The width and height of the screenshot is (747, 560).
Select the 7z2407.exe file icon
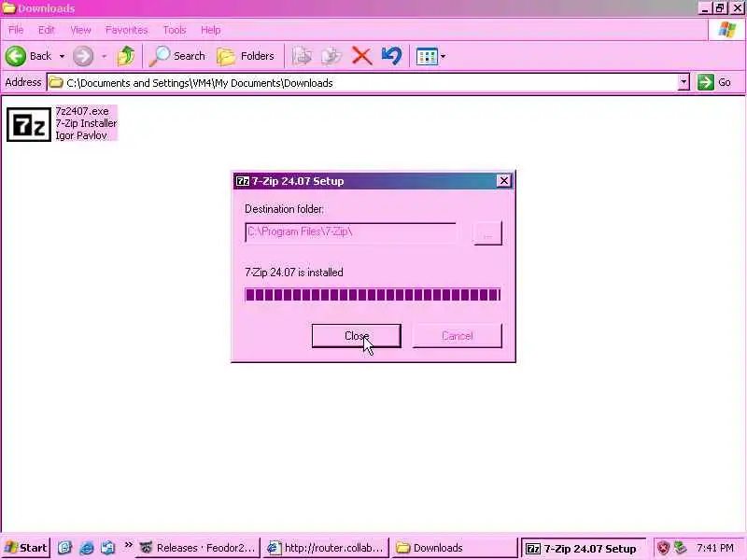[29, 124]
